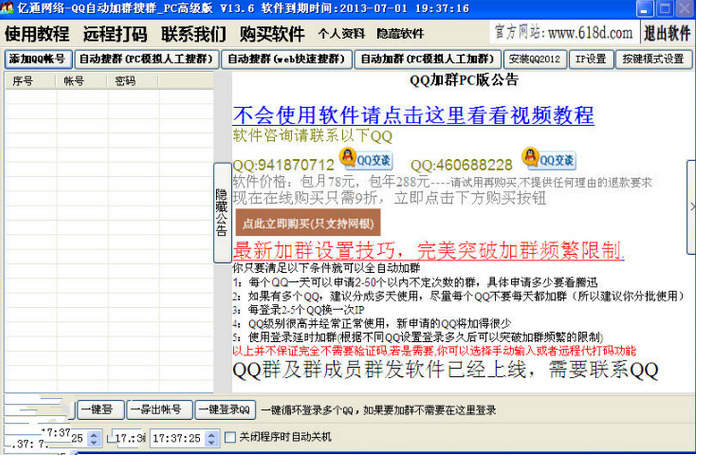Image resolution: width=707 pixels, height=457 pixels.
Task: Increase the 17:37:25 time with up arrow
Action: coord(212,435)
